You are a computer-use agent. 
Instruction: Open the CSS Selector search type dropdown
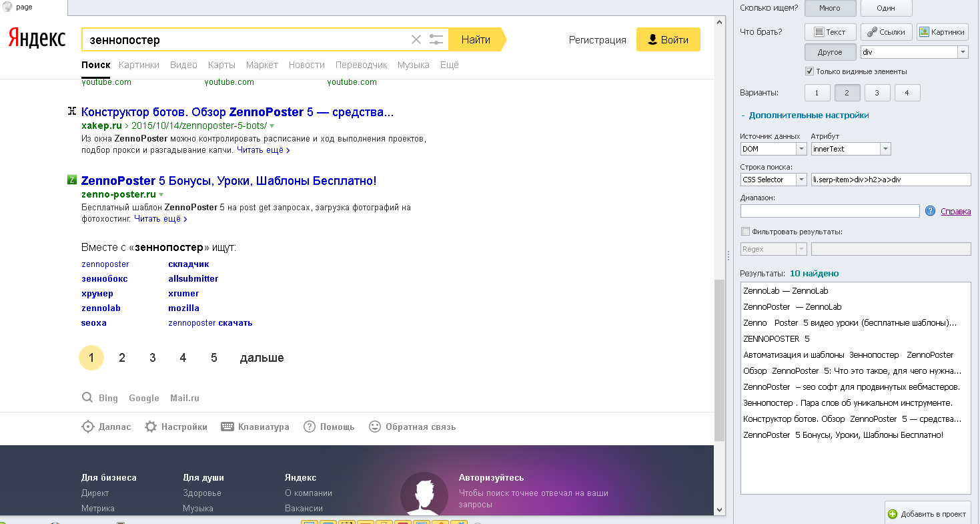click(801, 180)
